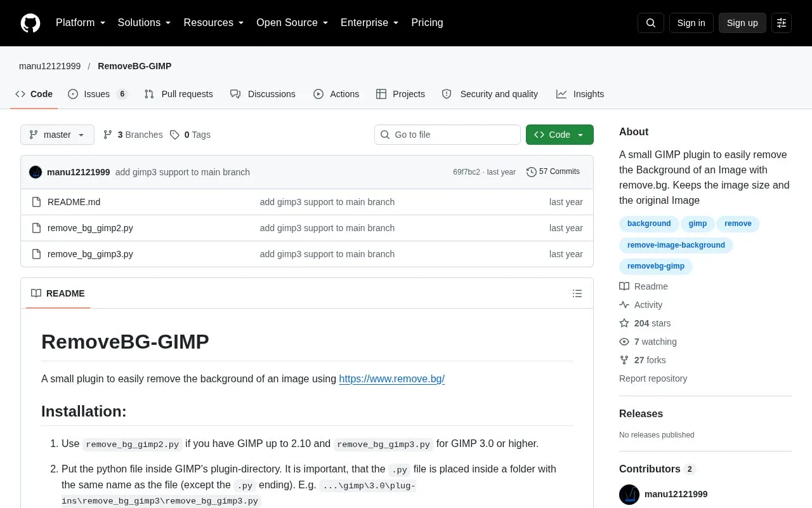Viewport: 812px width, 508px height.
Task: Open the Releases heading link
Action: [x=641, y=413]
